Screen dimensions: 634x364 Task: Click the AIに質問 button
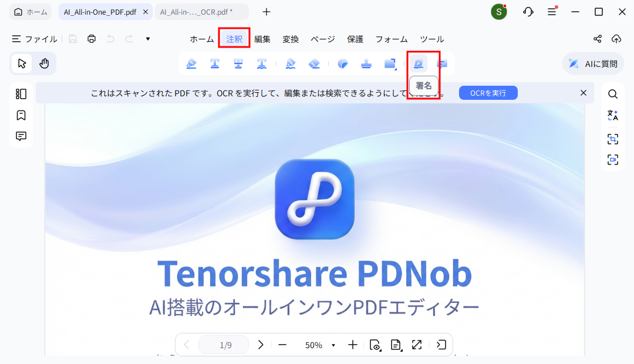click(593, 63)
